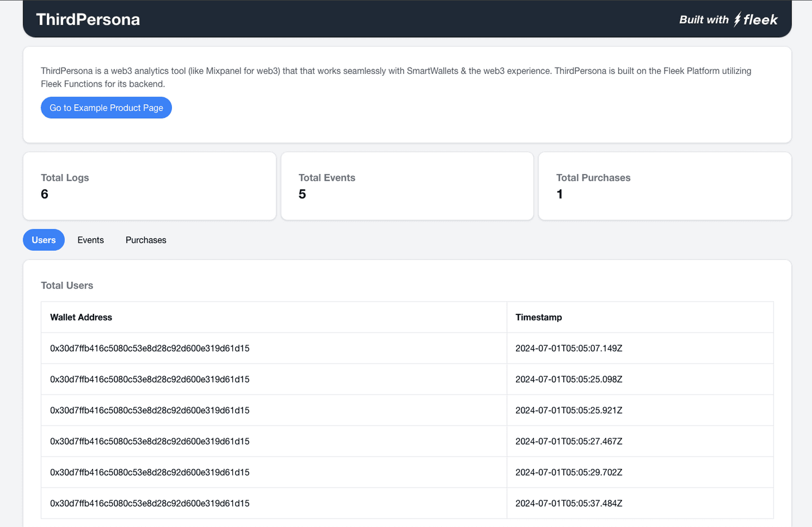The width and height of the screenshot is (812, 527).
Task: Click wallet address in the 05:05:37.484Z row
Action: tap(150, 503)
